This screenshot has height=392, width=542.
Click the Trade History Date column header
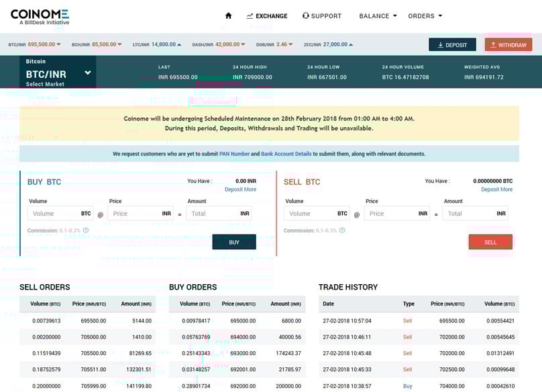329,304
